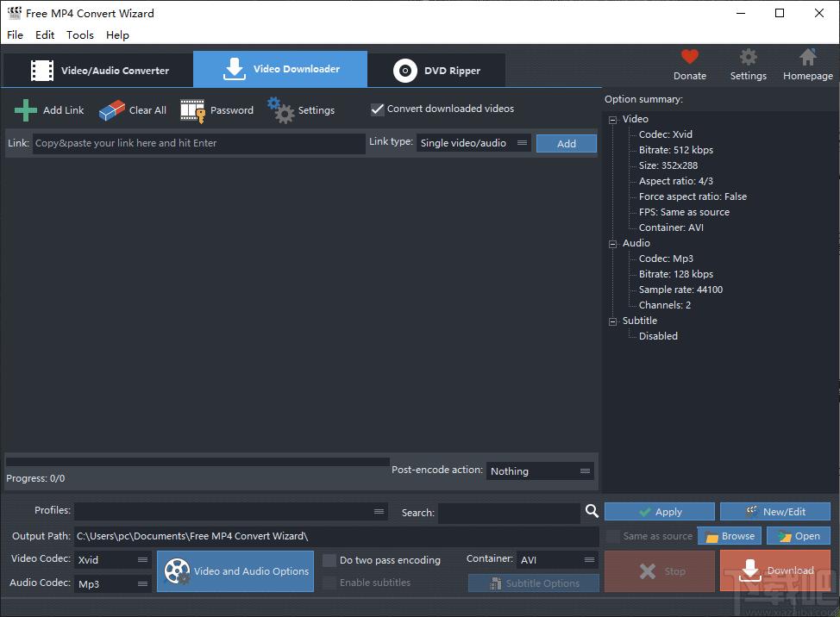Click the Video and Audio Options button
Image resolution: width=840 pixels, height=617 pixels.
point(235,571)
